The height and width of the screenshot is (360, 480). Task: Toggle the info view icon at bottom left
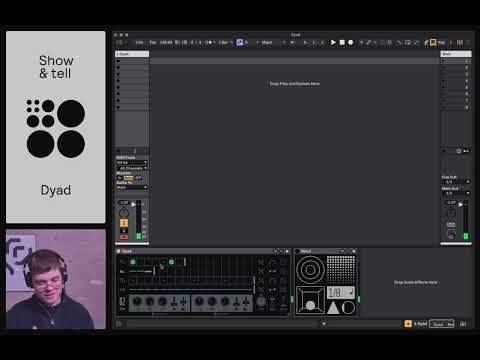click(118, 324)
